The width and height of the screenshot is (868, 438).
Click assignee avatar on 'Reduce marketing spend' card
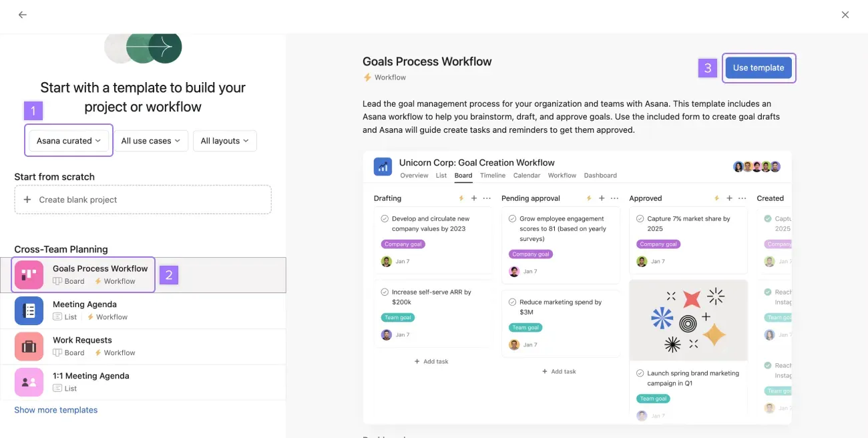coord(514,345)
